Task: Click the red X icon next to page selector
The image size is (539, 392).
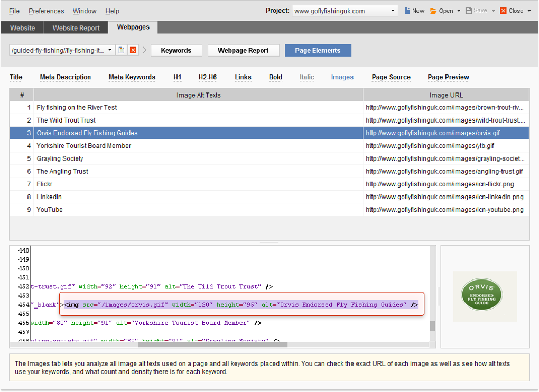Action: point(133,50)
